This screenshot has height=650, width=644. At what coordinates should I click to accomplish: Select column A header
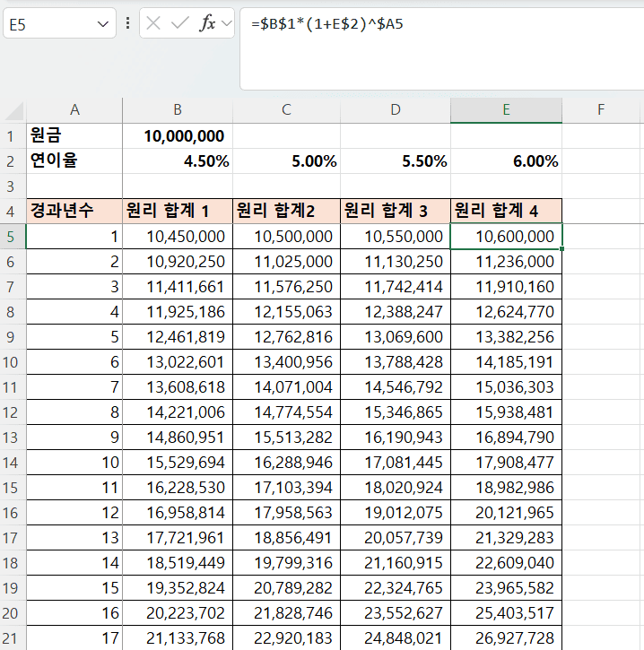(74, 110)
